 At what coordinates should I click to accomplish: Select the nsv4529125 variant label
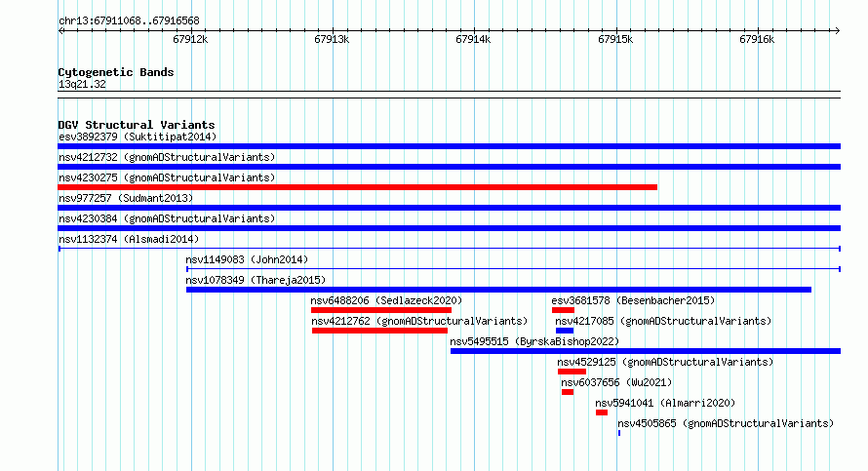665,362
